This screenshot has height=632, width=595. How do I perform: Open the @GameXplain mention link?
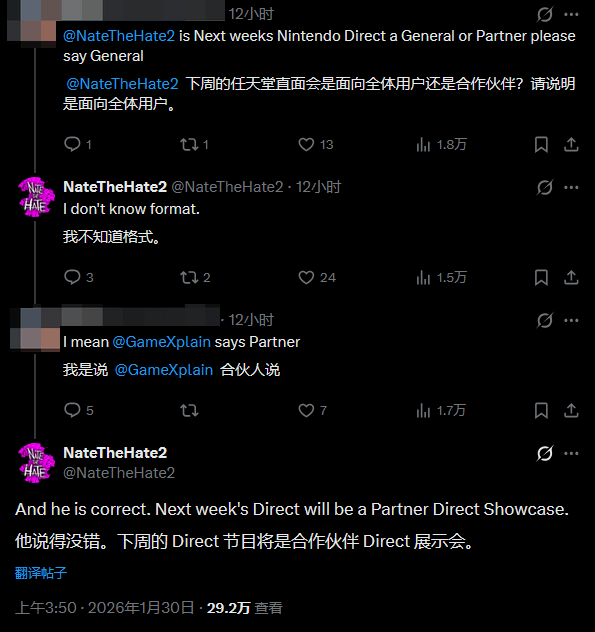(161, 342)
